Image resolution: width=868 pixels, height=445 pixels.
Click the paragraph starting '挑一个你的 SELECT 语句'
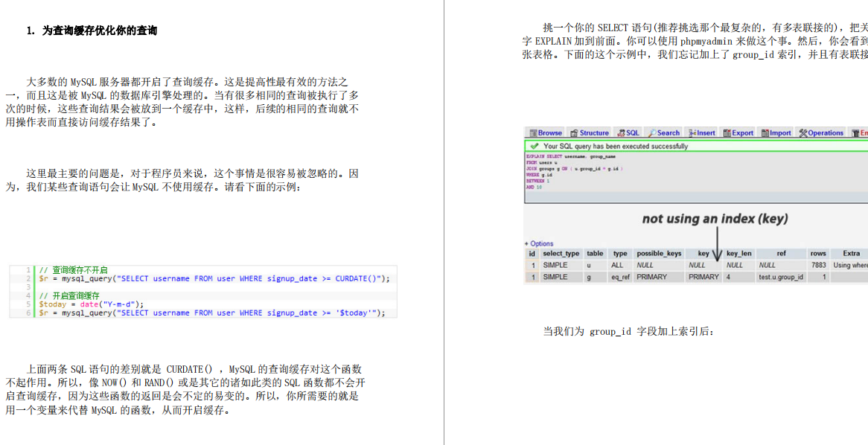tap(695, 41)
